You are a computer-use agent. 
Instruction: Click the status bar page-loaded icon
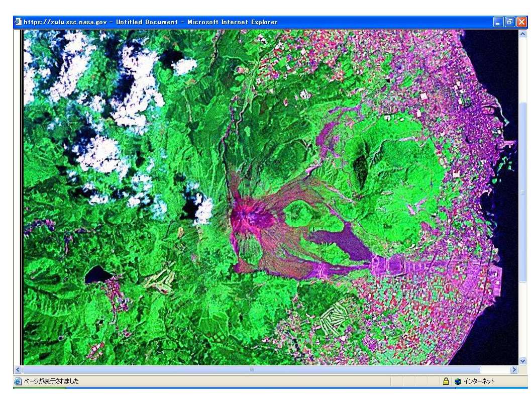pos(18,381)
